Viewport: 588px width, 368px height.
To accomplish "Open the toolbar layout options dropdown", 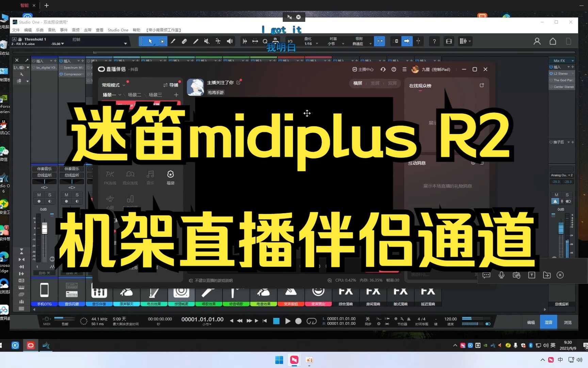I will tap(465, 41).
